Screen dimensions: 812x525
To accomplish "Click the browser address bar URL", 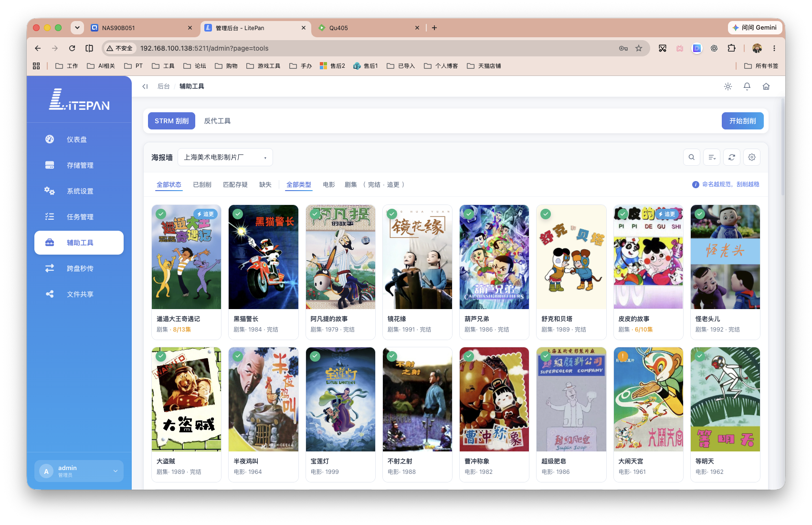I will [204, 48].
